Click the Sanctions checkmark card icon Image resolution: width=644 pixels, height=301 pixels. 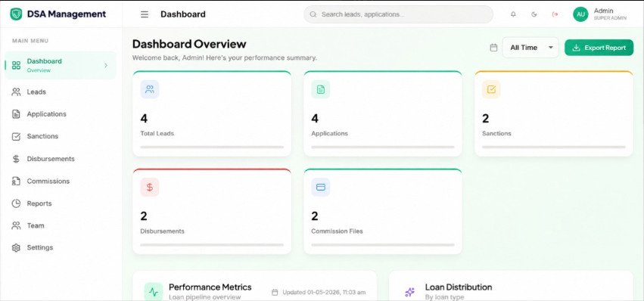(x=491, y=89)
